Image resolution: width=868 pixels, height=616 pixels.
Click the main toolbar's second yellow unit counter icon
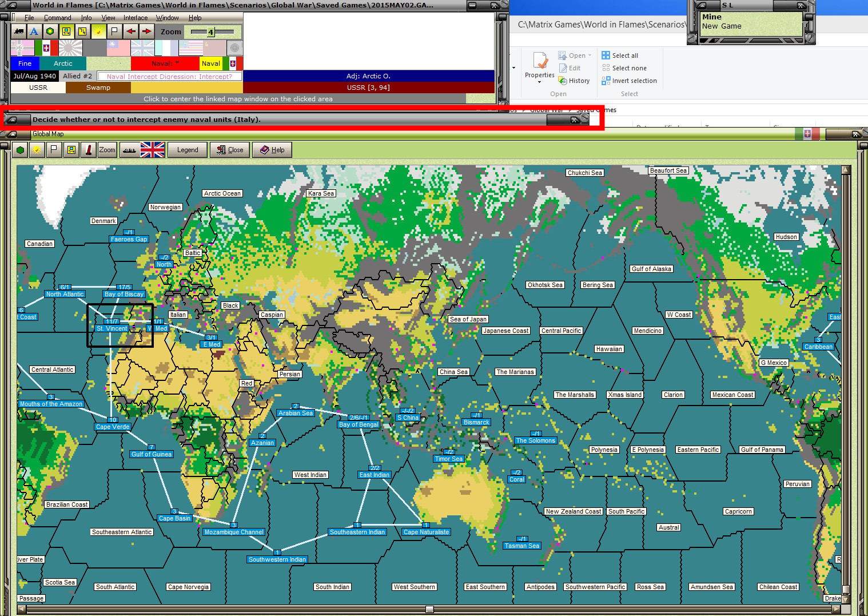click(82, 31)
